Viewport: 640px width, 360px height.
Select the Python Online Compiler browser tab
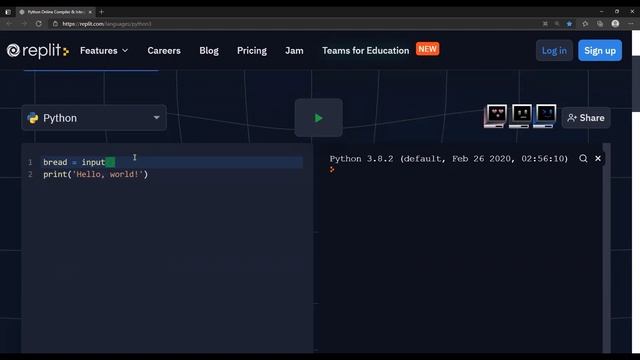point(55,12)
